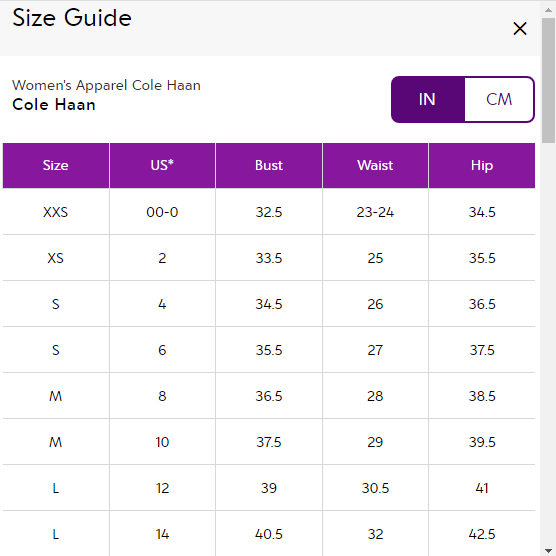Click the scrollbar down arrow

[x=548, y=550]
